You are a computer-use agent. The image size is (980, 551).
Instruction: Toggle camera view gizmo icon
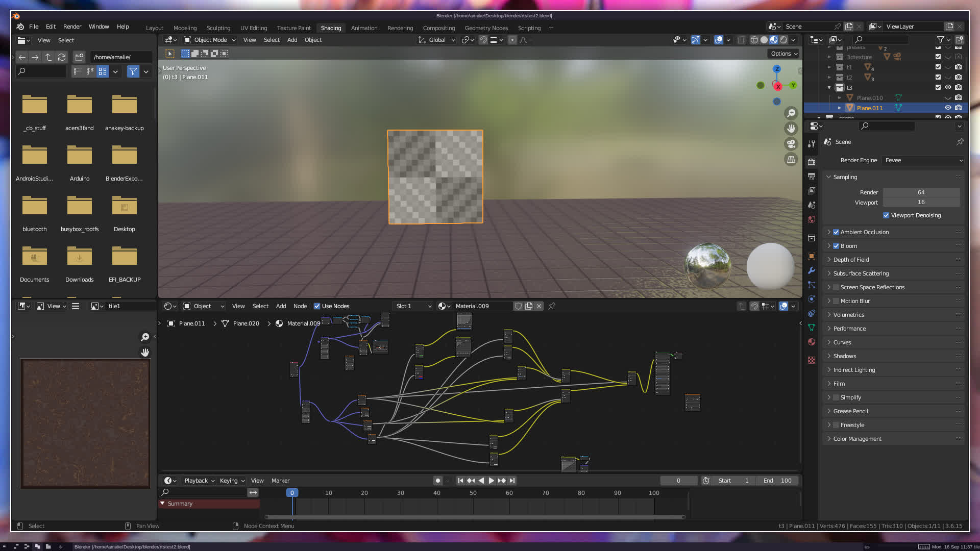pos(791,144)
